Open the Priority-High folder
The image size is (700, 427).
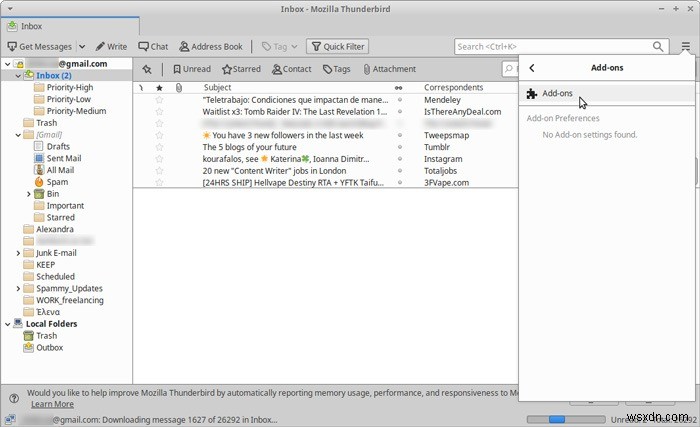click(x=70, y=88)
